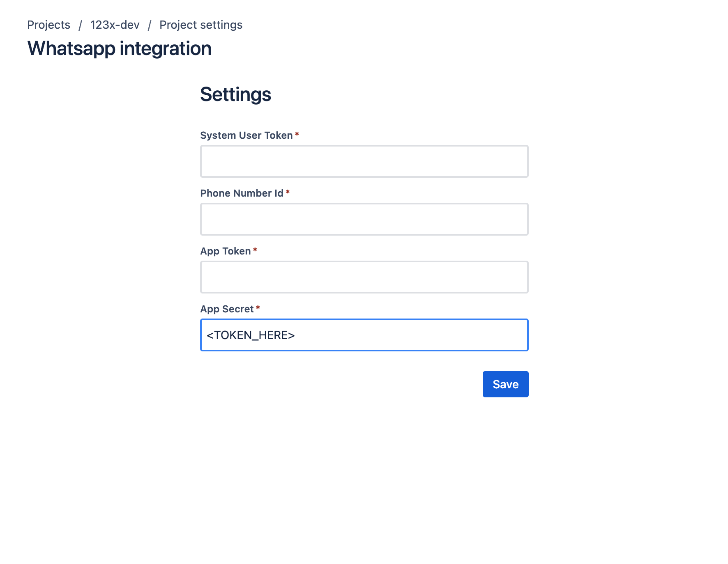Image resolution: width=728 pixels, height=564 pixels.
Task: Click inside the Phone Number Id field
Action: [x=364, y=219]
